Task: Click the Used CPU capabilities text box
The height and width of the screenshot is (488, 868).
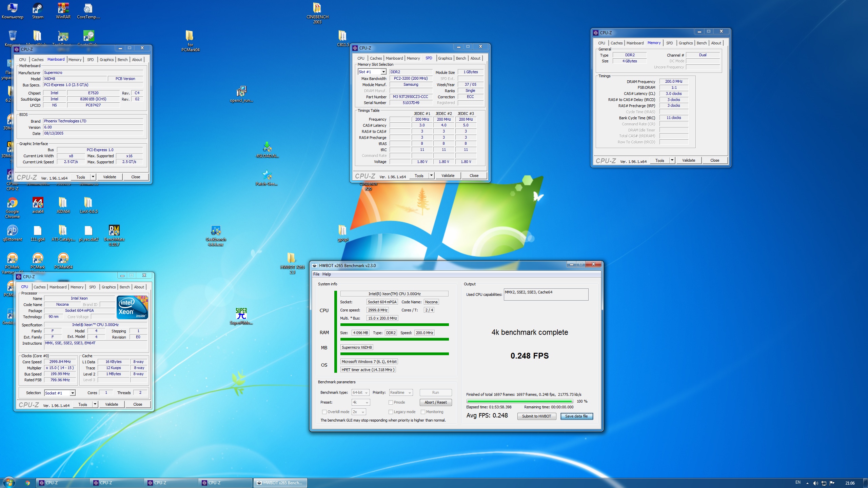Action: pyautogui.click(x=546, y=294)
